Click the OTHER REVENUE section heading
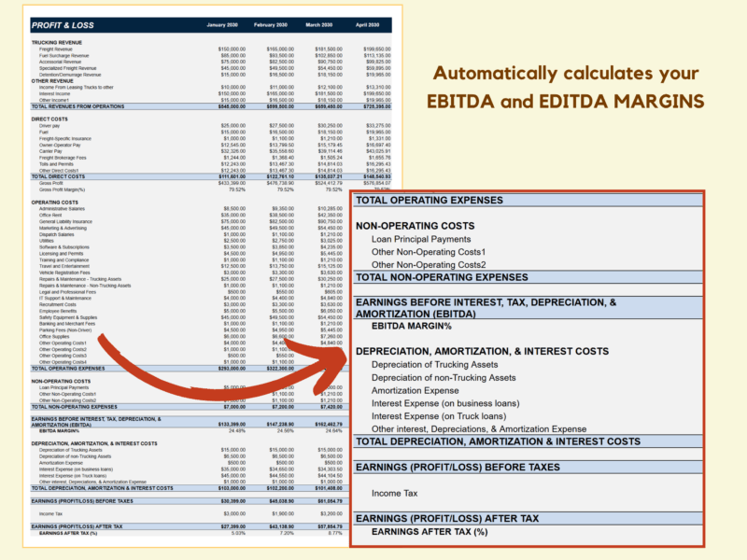Image resolution: width=747 pixels, height=560 pixels. tap(52, 81)
